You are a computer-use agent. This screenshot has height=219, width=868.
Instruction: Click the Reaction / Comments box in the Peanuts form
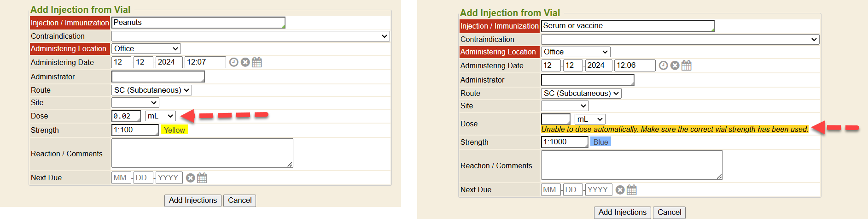[202, 153]
